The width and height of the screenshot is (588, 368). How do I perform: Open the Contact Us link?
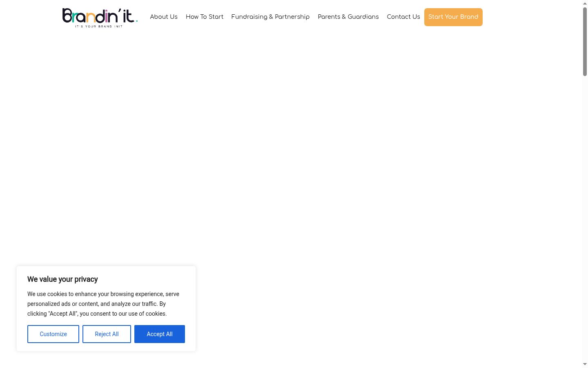[403, 17]
